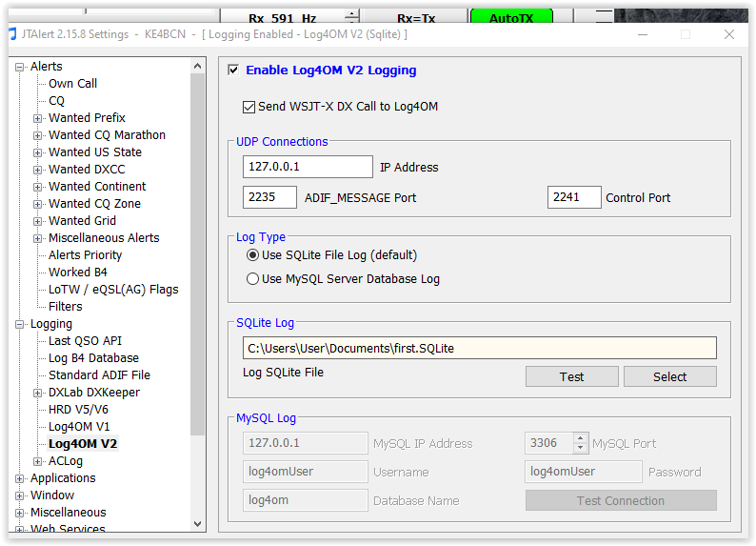This screenshot has width=756, height=546.
Task: Expand the ACLog node
Action: [37, 461]
